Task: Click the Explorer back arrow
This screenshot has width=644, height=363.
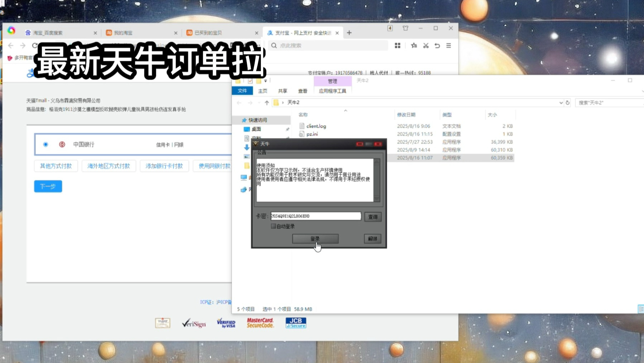Action: pyautogui.click(x=239, y=102)
